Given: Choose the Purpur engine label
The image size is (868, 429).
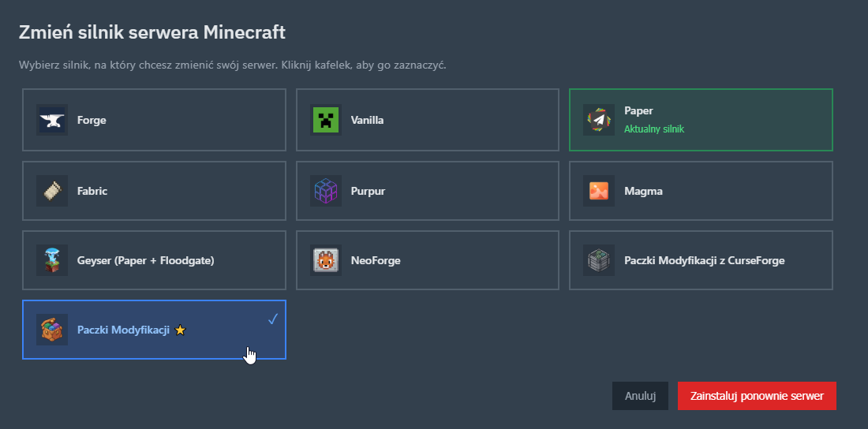Looking at the screenshot, I should (369, 191).
